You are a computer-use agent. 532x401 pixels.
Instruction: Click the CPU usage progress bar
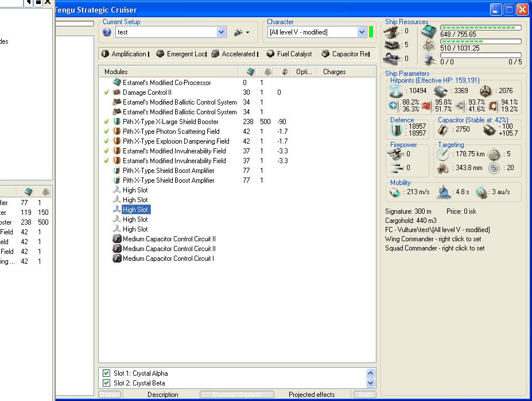coord(480,28)
